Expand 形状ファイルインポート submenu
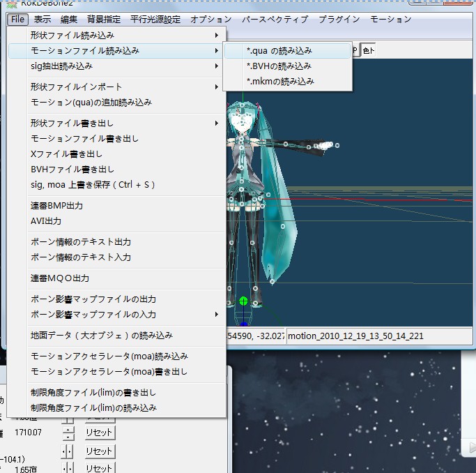The width and height of the screenshot is (476, 473). (x=117, y=87)
